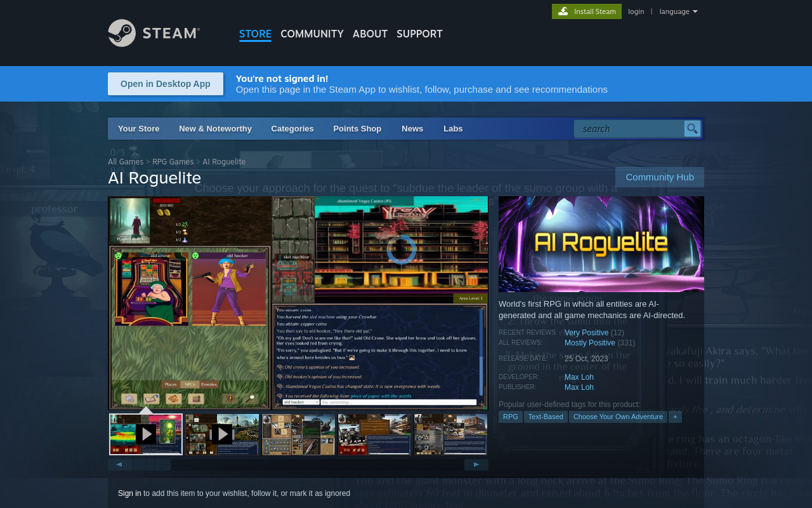The width and height of the screenshot is (812, 508).
Task: Expand the language dropdown
Action: point(678,11)
